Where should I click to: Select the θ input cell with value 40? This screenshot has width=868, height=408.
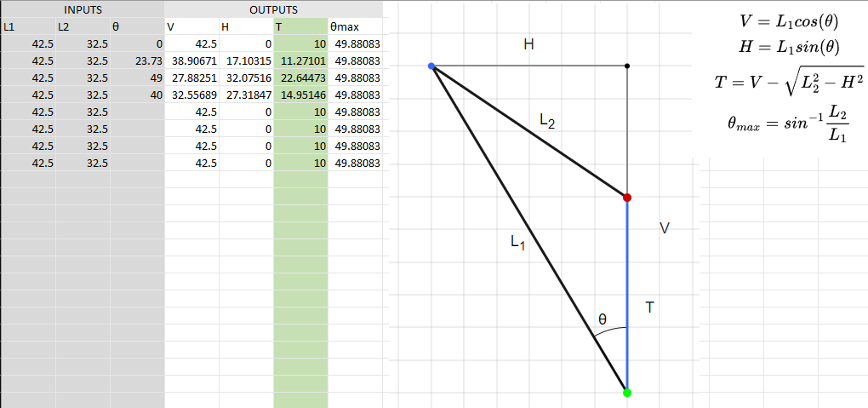tap(137, 95)
